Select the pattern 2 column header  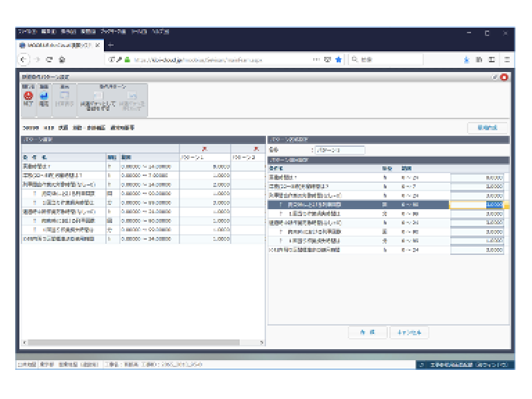(x=248, y=157)
